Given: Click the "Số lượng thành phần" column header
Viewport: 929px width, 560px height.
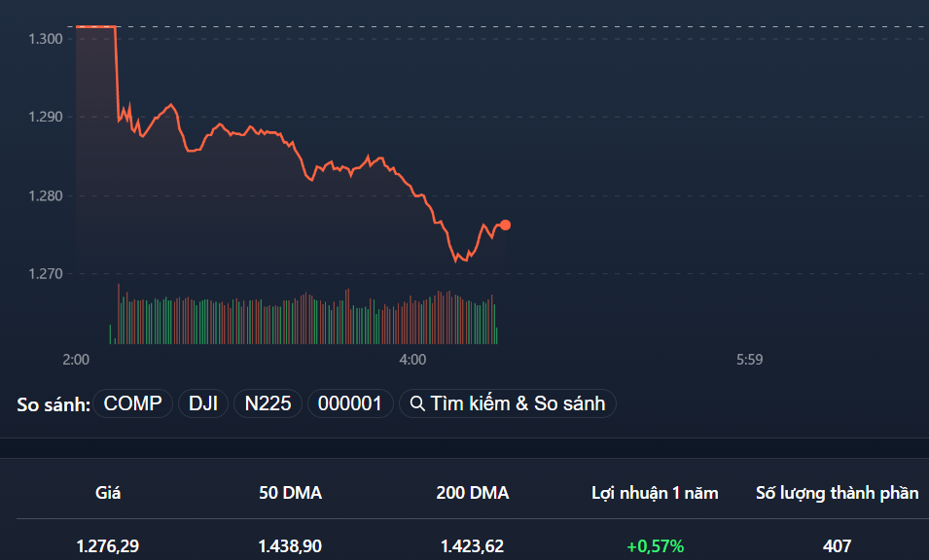Looking at the screenshot, I should coord(837,493).
